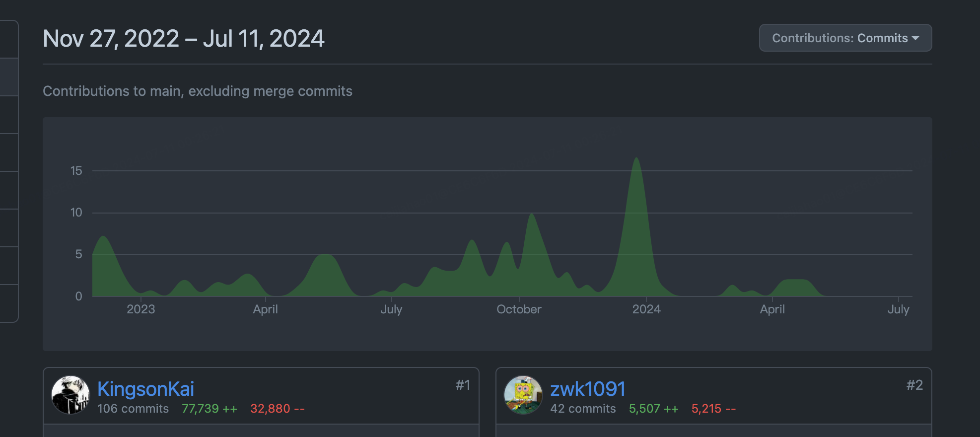Image resolution: width=980 pixels, height=437 pixels.
Task: Click the #1 rank on KingsonKai's card
Action: 463,385
